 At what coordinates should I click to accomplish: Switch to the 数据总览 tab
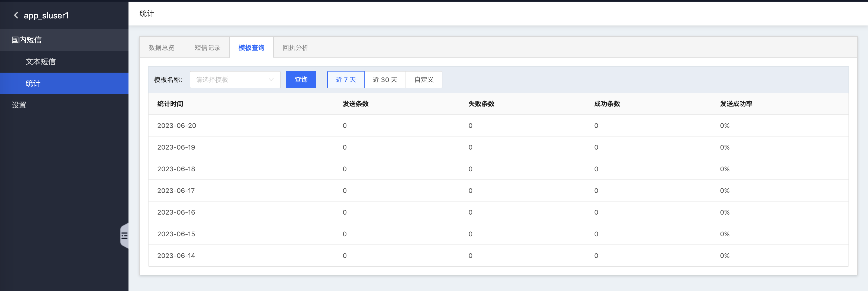pos(161,47)
